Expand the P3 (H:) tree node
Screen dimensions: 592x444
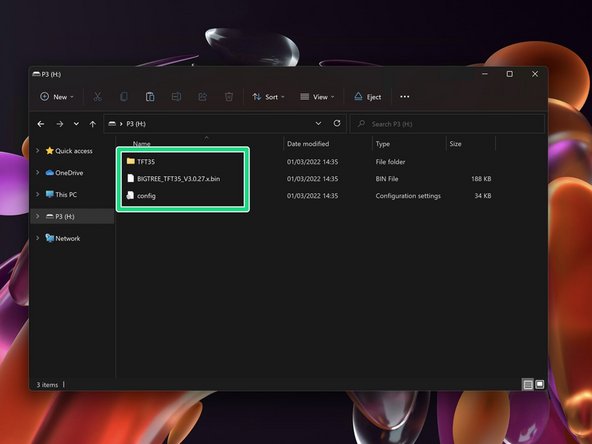(37, 216)
